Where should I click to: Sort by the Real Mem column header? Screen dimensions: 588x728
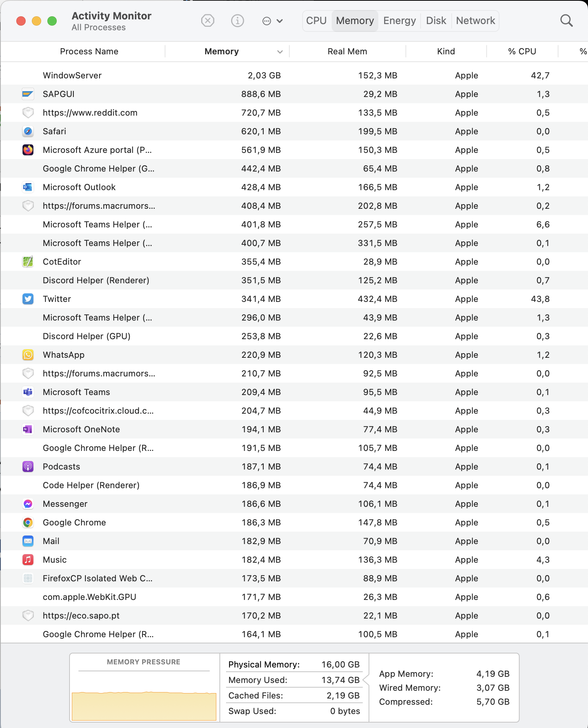point(347,52)
